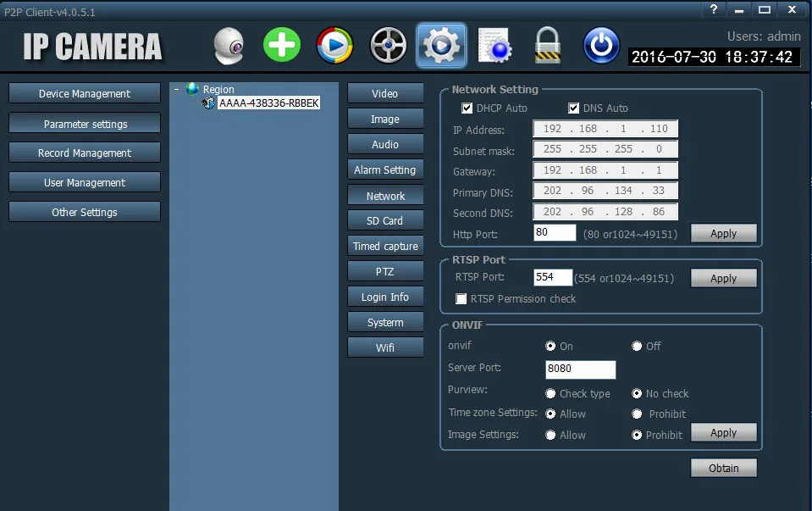Select Time zone Settings Allow
812x511 pixels.
(550, 414)
